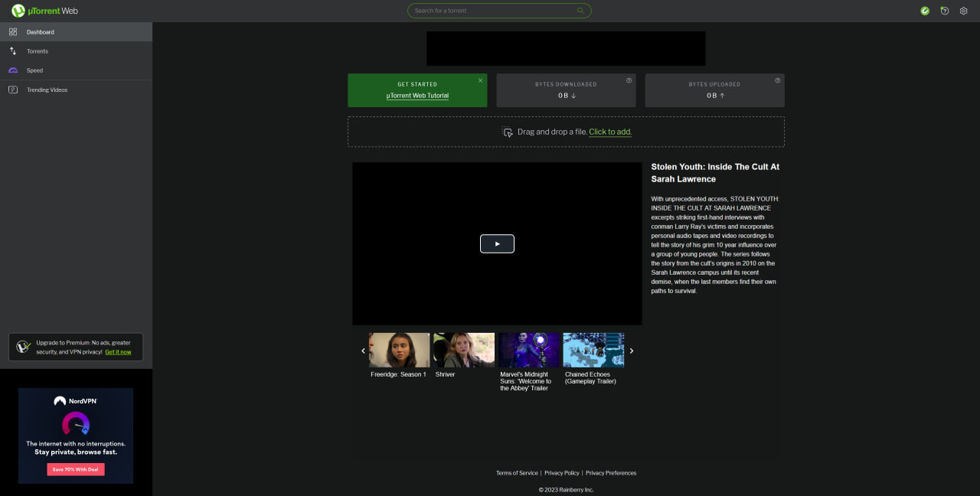980x496 pixels.
Task: Click the green status icon in header
Action: 925,11
